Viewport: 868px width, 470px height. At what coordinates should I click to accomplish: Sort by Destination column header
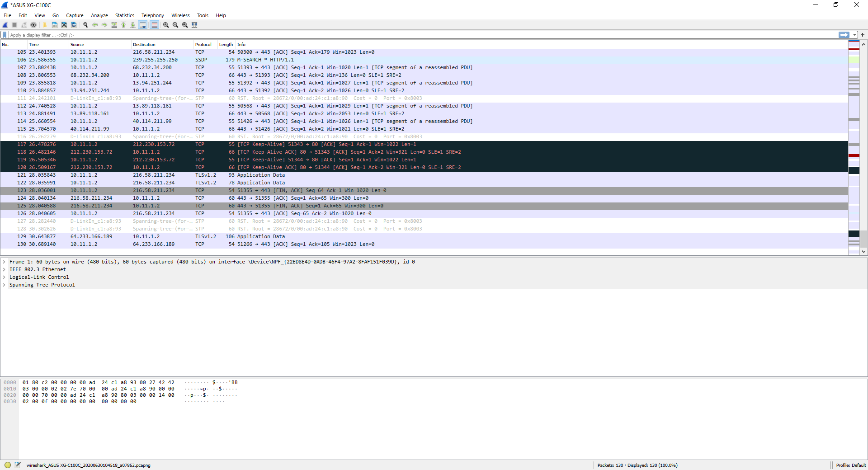(163, 45)
